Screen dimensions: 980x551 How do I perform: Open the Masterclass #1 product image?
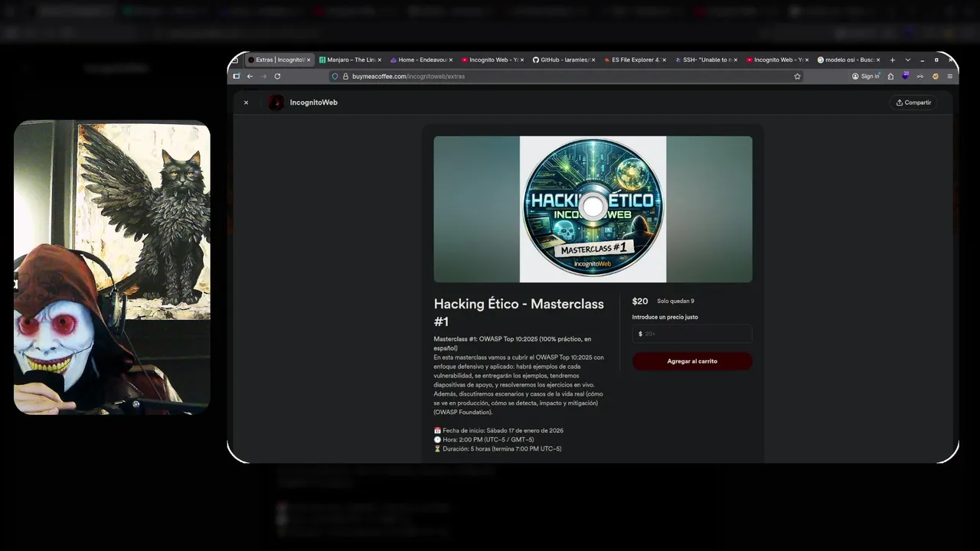tap(593, 209)
